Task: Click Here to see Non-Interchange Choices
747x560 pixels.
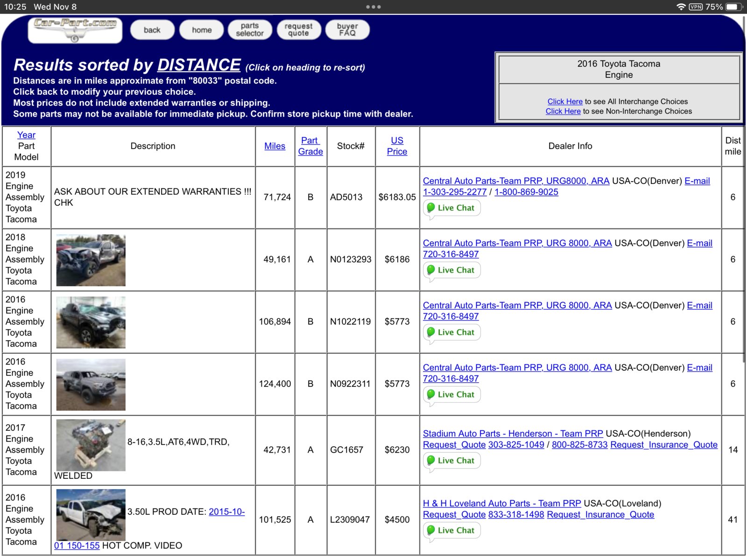Action: [563, 111]
